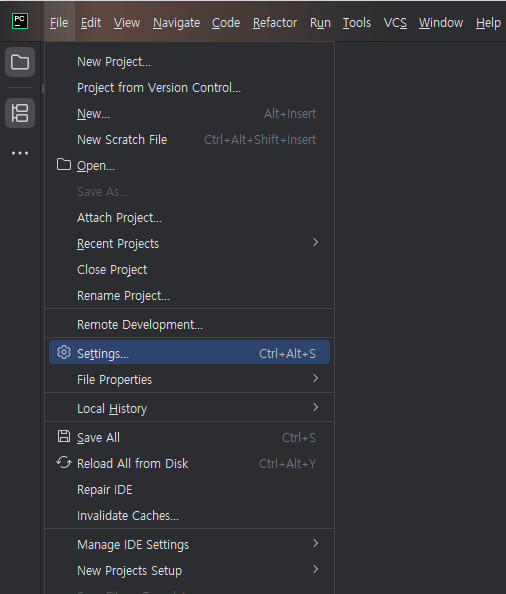Screen dimensions: 506x594
Task: Open the VCS menu
Action: click(395, 23)
